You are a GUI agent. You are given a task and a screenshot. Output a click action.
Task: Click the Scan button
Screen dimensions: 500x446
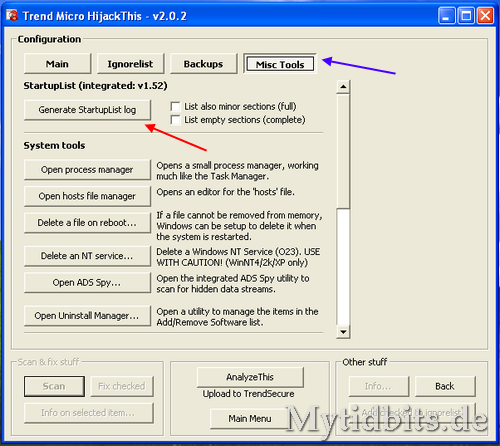[x=54, y=386]
